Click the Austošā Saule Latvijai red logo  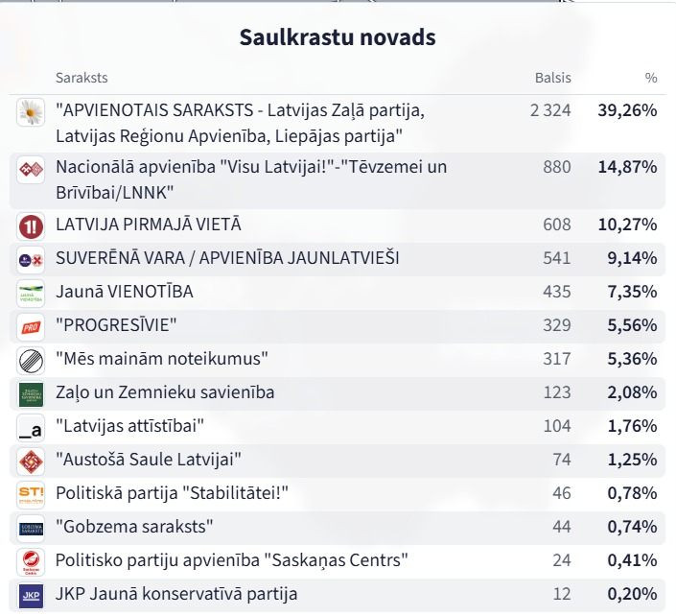(31, 462)
